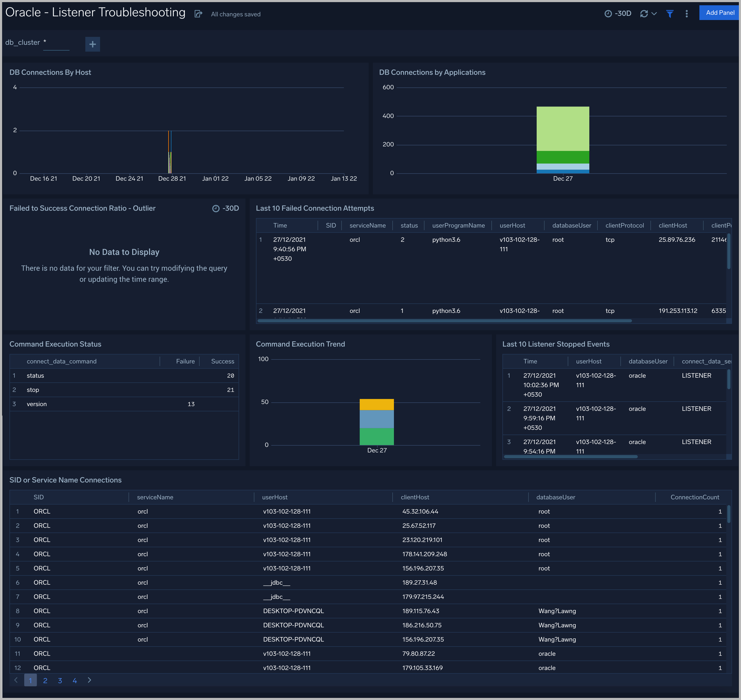741x700 pixels.
Task: Click the previous page chevron
Action: pyautogui.click(x=16, y=680)
